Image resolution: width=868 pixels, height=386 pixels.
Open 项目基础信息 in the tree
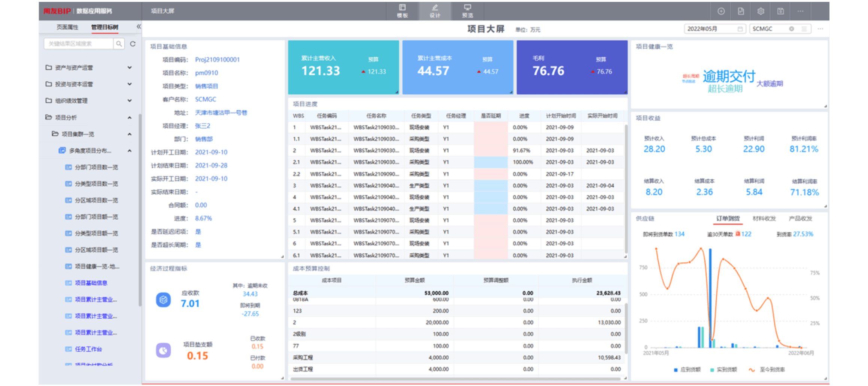(91, 283)
